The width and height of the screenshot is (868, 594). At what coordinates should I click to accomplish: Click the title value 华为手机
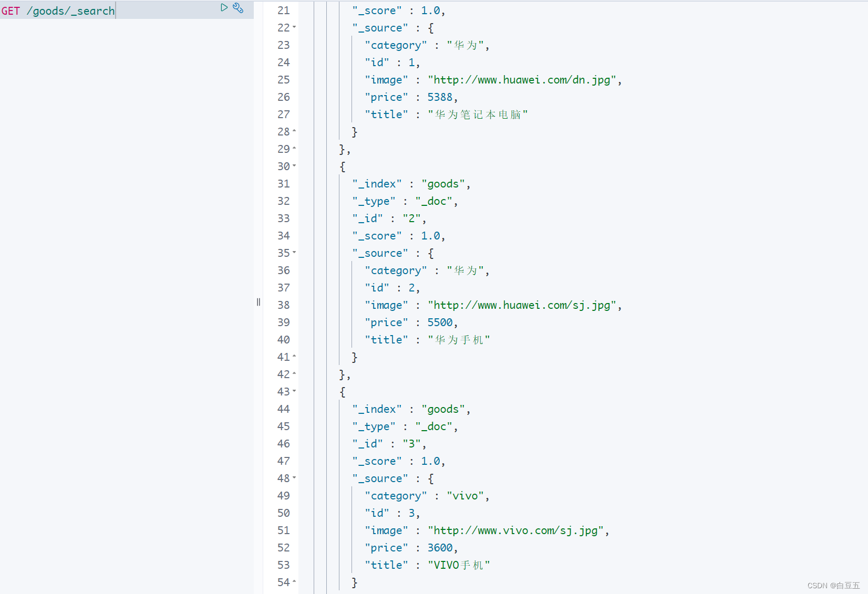(459, 340)
